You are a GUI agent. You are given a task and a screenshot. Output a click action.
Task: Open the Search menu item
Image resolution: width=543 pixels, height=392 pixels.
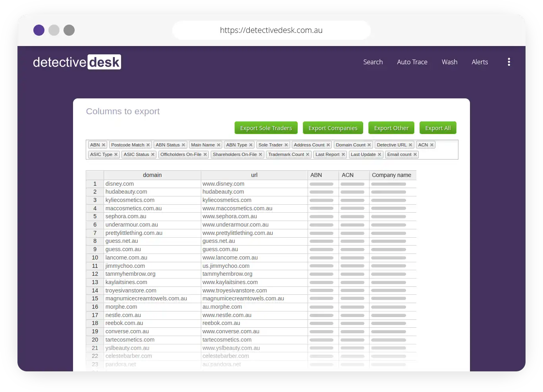click(x=373, y=62)
